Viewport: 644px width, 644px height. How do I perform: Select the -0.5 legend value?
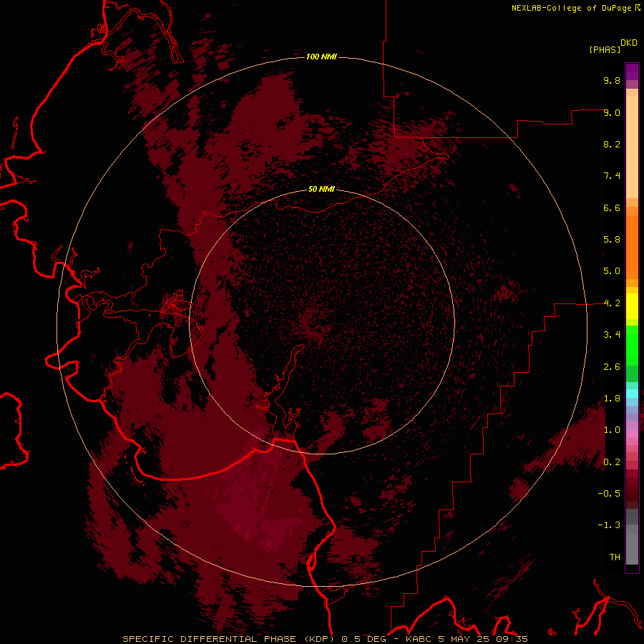pyautogui.click(x=609, y=494)
